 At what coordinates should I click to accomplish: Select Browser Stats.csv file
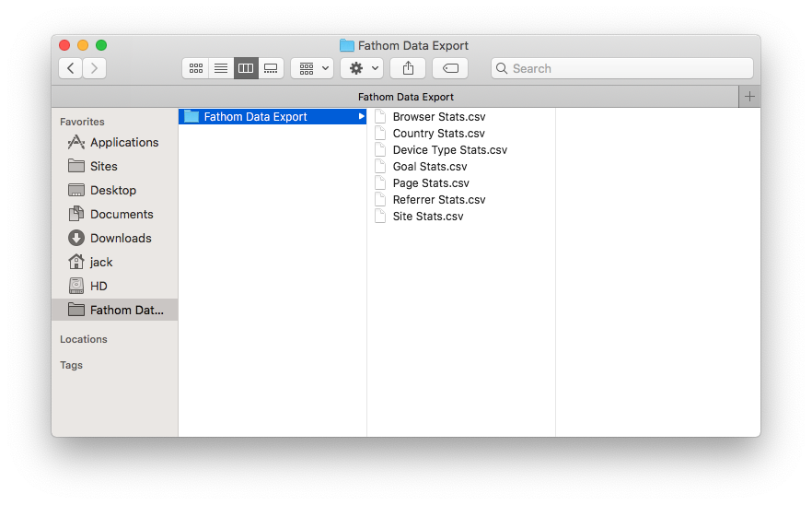point(461,117)
